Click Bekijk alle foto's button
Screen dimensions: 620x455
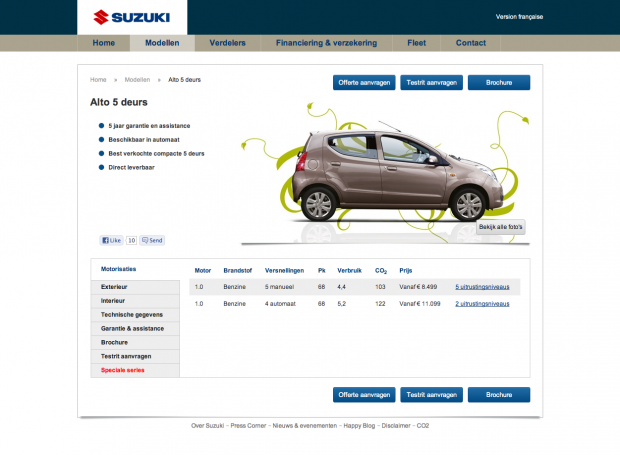(x=501, y=227)
